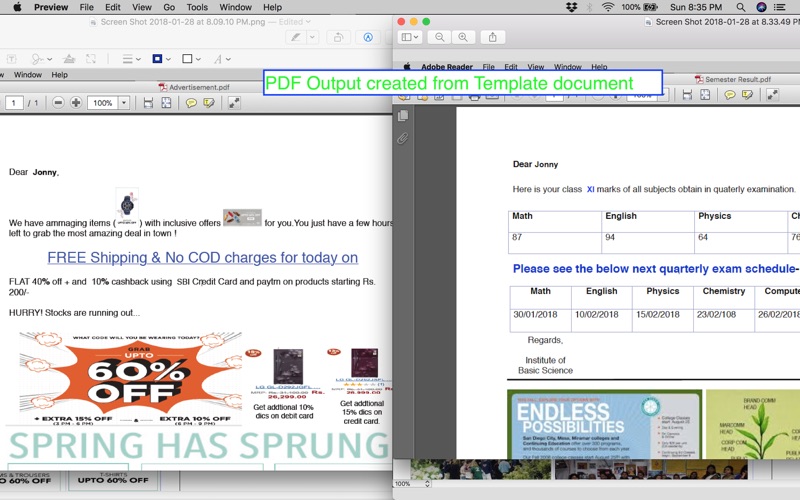Select fit-one-page icon in Advertisement.pdf toolbar
800x500 pixels.
[x=166, y=103]
